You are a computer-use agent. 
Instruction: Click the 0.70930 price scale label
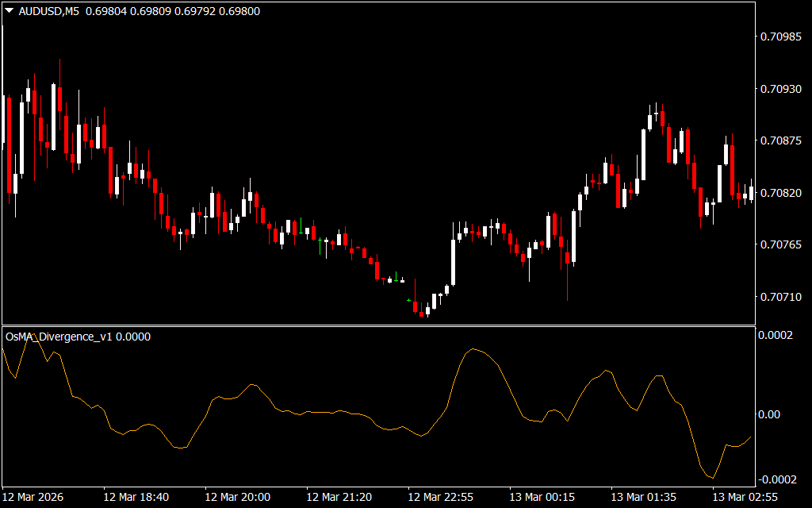[781, 89]
